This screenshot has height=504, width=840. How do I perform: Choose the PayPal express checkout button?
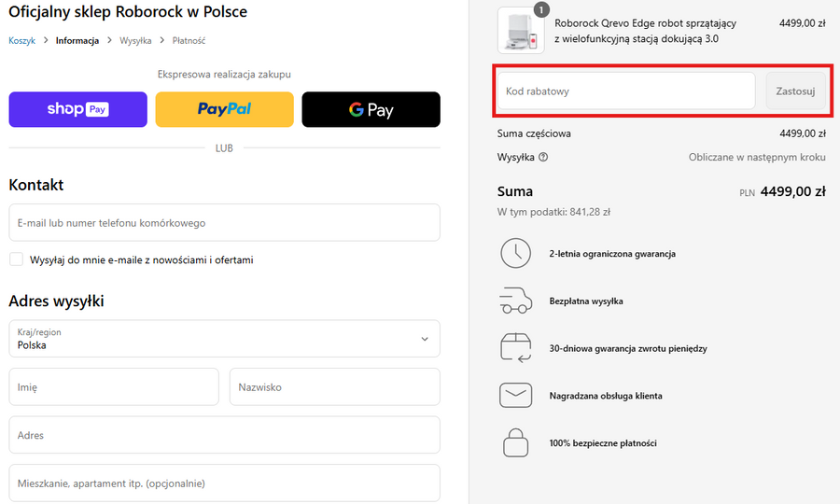tap(224, 109)
